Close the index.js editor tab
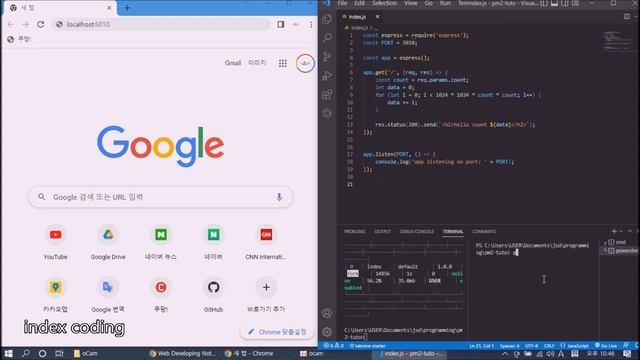Screen dimensions: 640x360 [377, 17]
